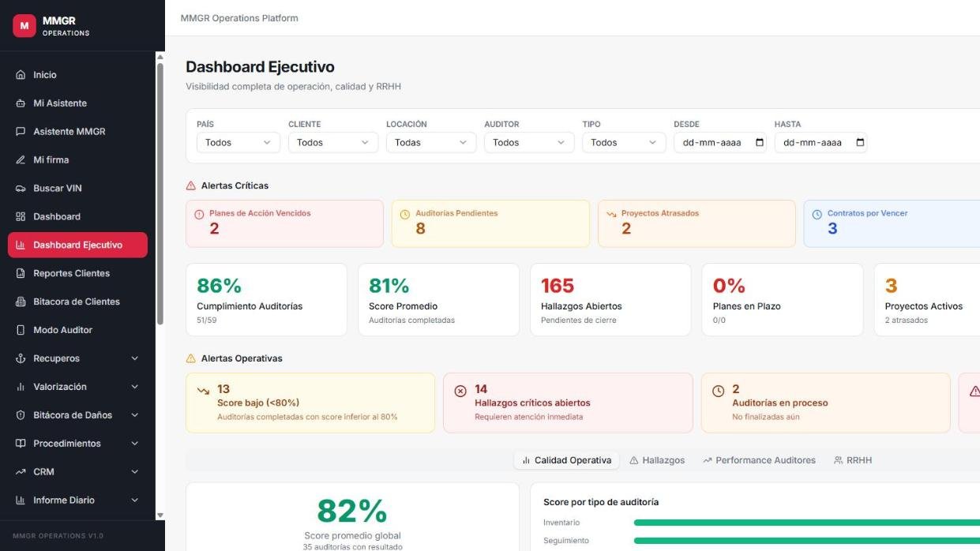Click the Dashboard Ejecutivo chart icon
Image resolution: width=980 pixels, height=551 pixels.
coord(21,246)
